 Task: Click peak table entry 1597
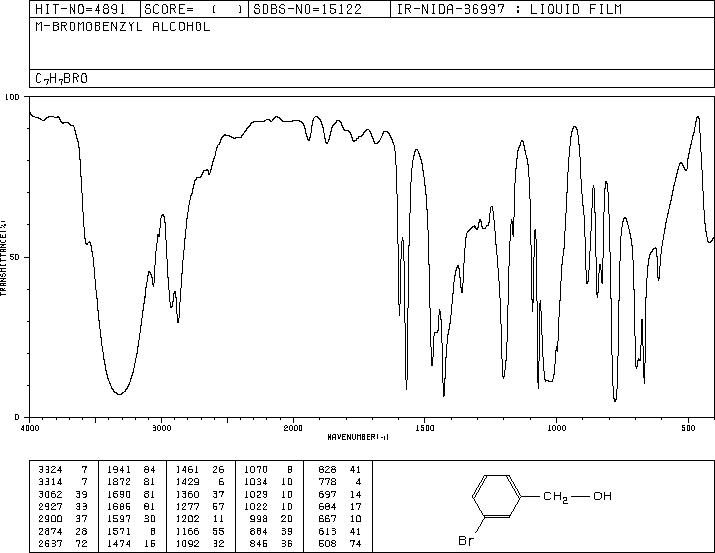pos(119,519)
